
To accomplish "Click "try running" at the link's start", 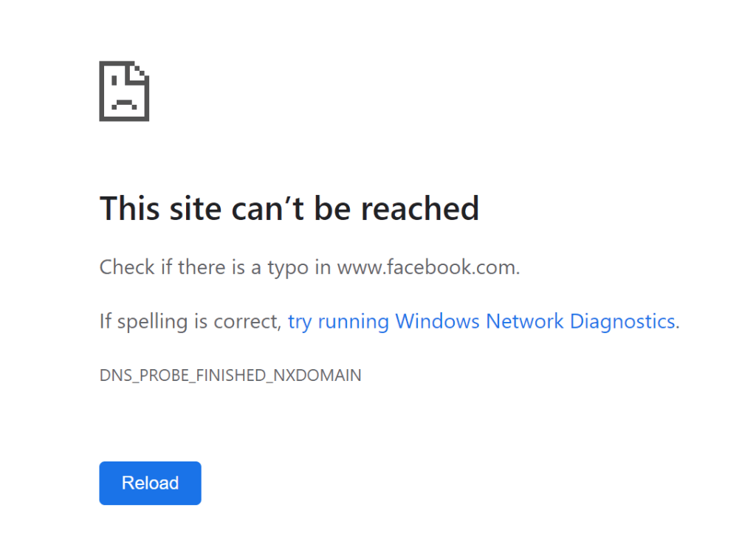I will (338, 322).
